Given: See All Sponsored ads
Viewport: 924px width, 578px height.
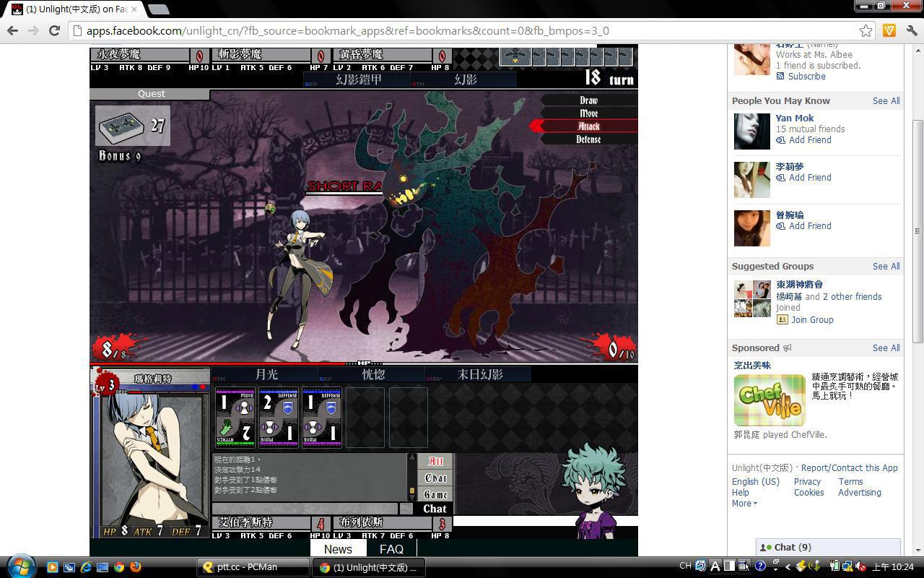Looking at the screenshot, I should coord(886,348).
